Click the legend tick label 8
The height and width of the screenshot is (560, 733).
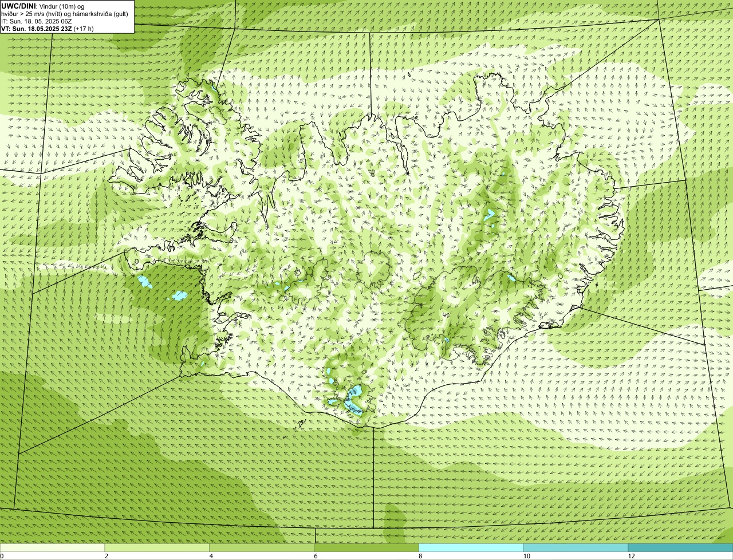pyautogui.click(x=420, y=556)
